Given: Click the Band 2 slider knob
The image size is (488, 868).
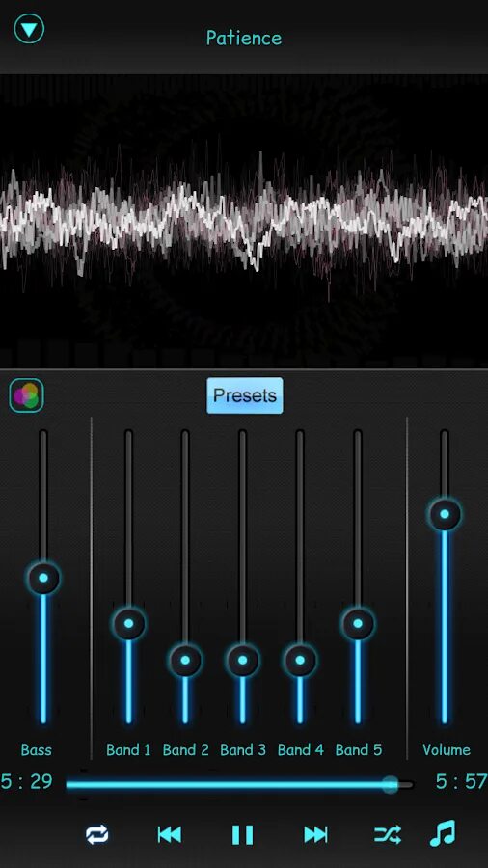Looking at the screenshot, I should coord(185,660).
